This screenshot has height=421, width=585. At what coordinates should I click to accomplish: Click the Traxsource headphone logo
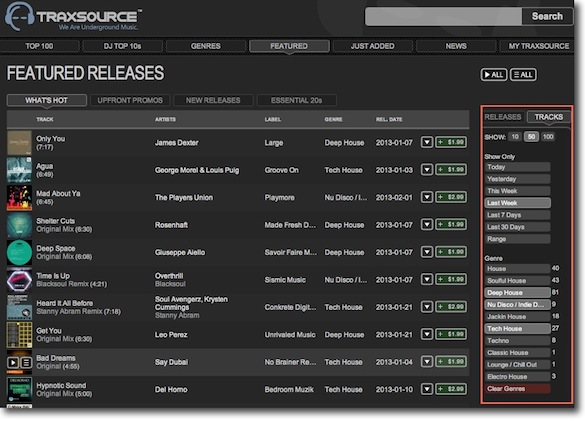(x=20, y=16)
